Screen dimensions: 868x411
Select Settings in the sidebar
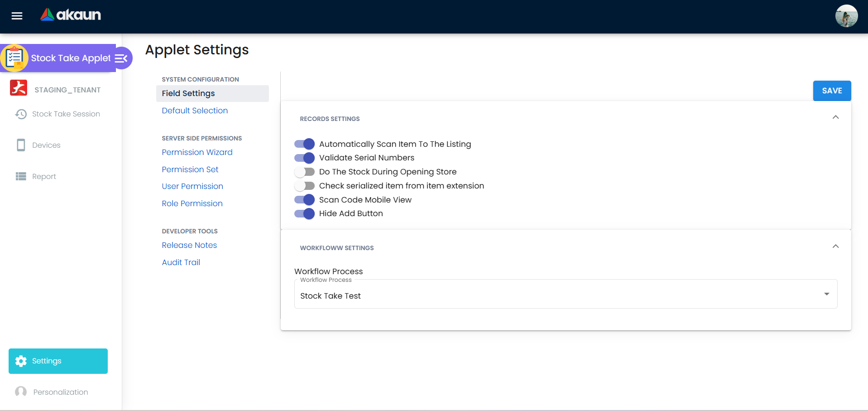pyautogui.click(x=58, y=361)
